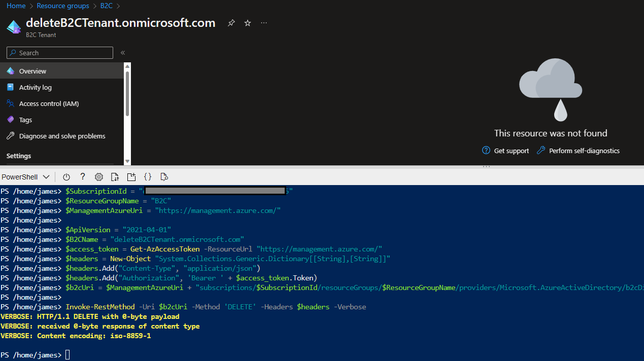This screenshot has height=361, width=644.
Task: Restart Cloud Shell with power icon
Action: click(66, 177)
